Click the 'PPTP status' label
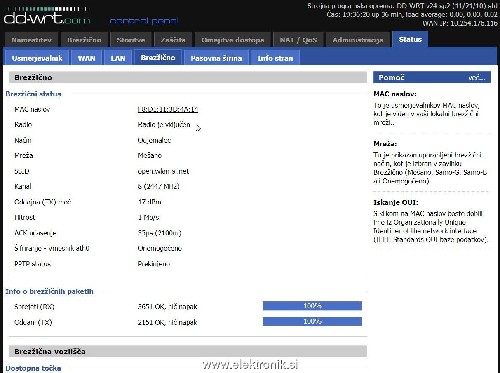This screenshot has height=373, width=500. coord(33,264)
